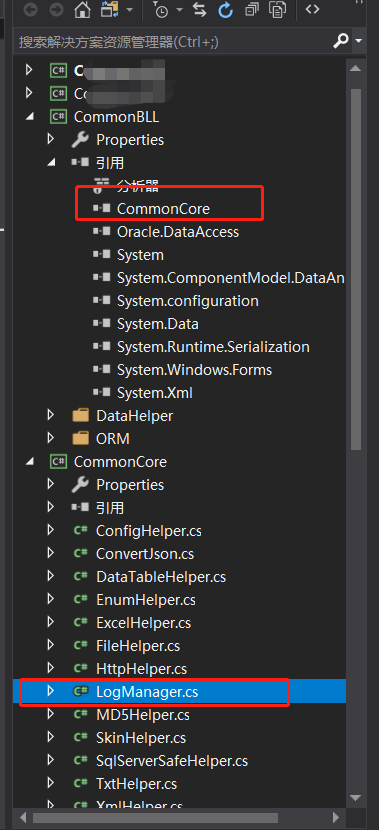
Task: Refresh the Solution Explorer tree
Action: click(x=225, y=10)
